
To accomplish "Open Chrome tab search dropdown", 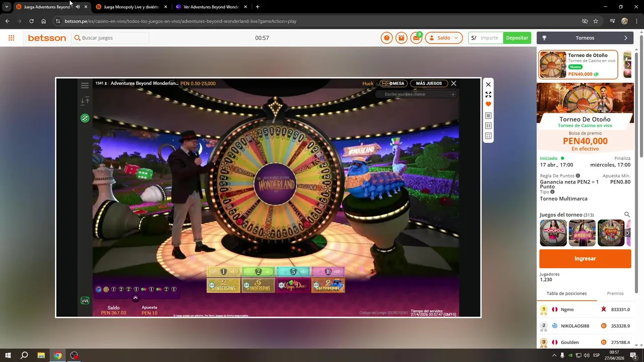I will click(7, 7).
